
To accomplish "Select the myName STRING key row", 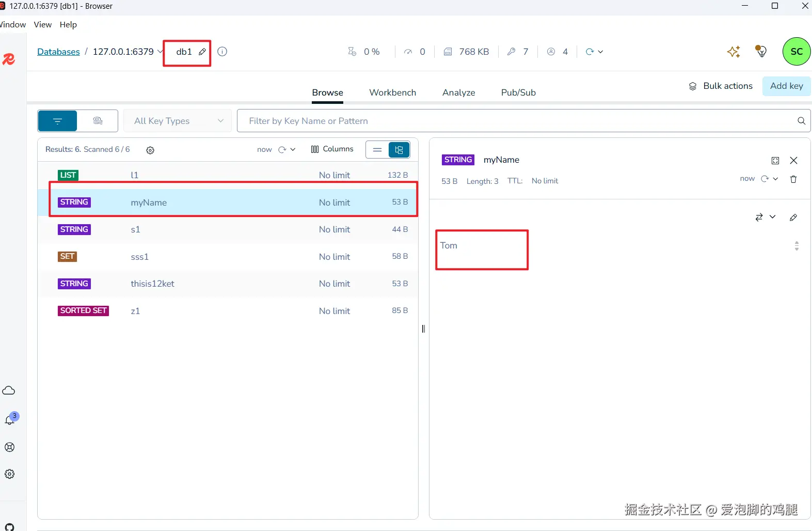I will (228, 202).
